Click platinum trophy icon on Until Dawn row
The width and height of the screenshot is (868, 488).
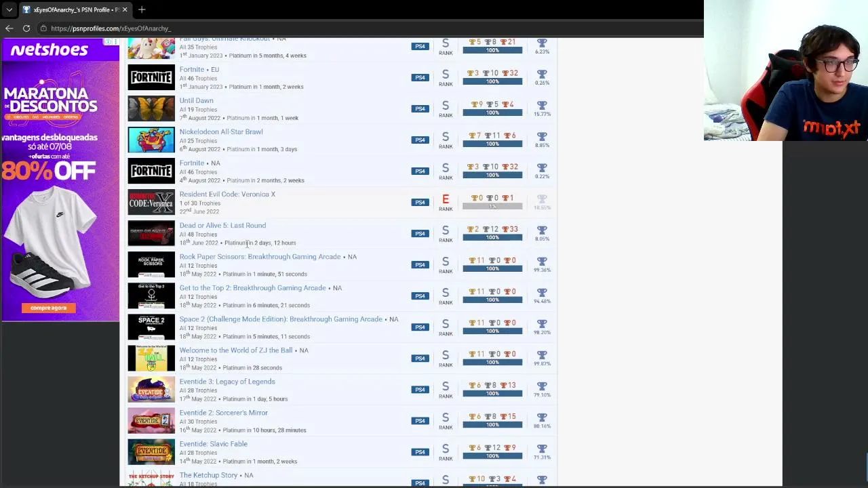click(542, 105)
